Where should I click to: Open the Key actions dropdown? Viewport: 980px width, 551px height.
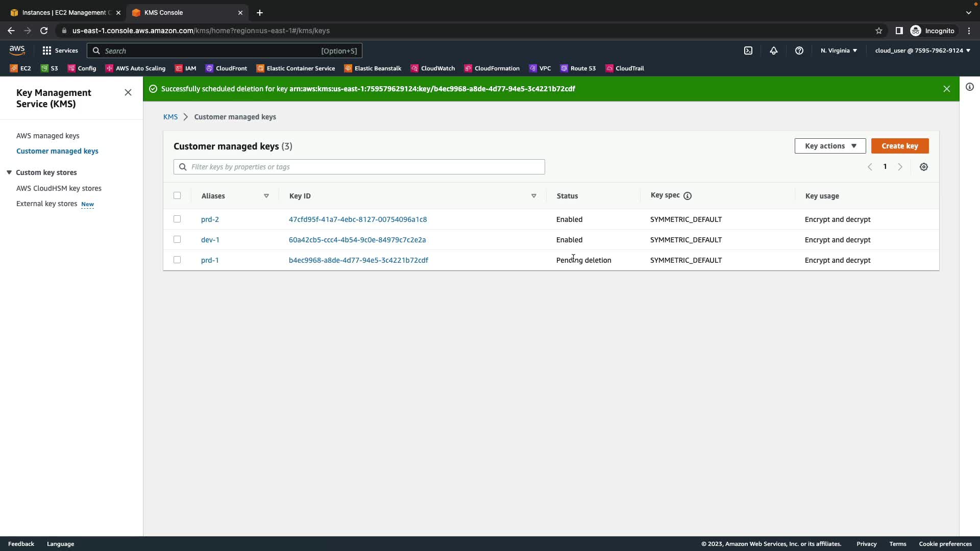pos(830,146)
